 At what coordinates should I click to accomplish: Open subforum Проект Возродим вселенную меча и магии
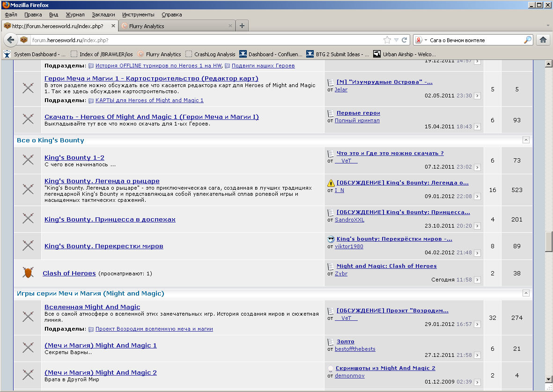(154, 329)
